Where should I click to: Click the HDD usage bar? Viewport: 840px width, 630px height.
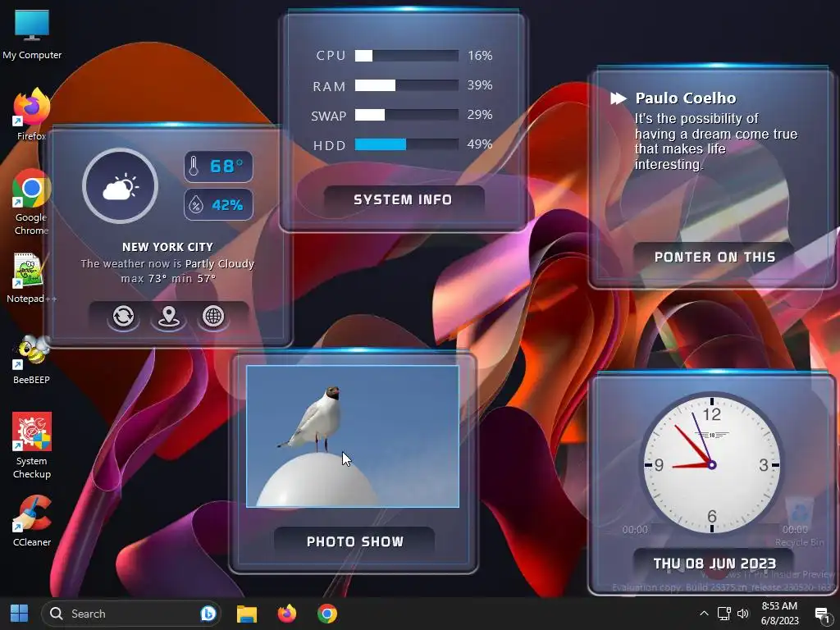tap(407, 144)
